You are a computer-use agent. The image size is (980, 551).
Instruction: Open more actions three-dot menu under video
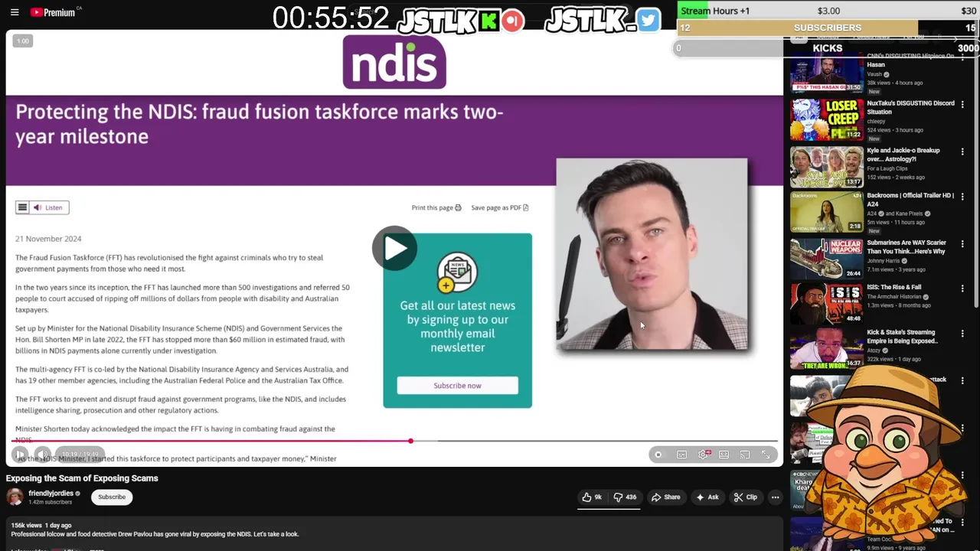pyautogui.click(x=775, y=497)
